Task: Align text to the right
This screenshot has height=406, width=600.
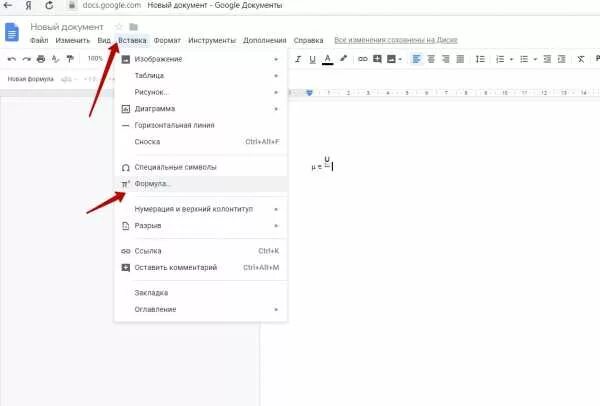Action: click(x=445, y=59)
